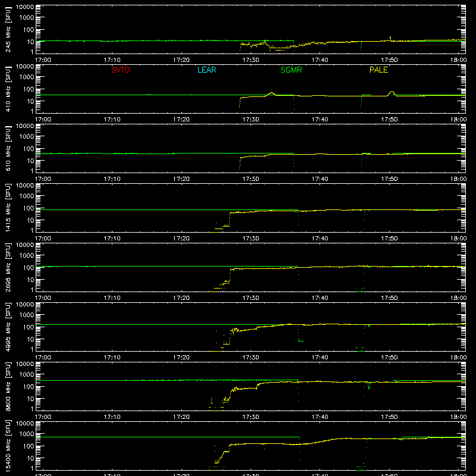The height and width of the screenshot is (476, 476).
Task: Click 17:20 label under the 410 MHz panel
Action: [181, 120]
